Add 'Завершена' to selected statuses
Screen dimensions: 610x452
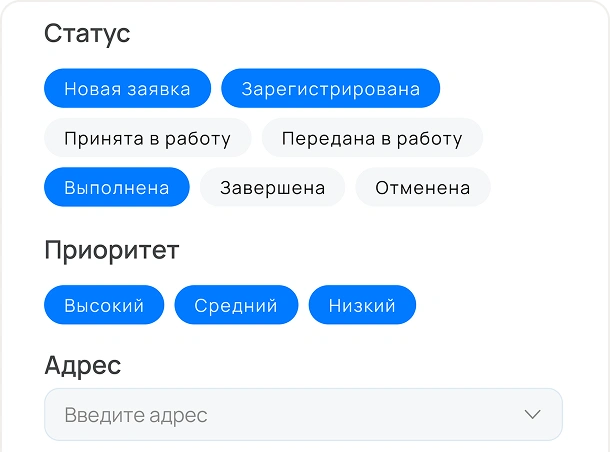point(272,187)
